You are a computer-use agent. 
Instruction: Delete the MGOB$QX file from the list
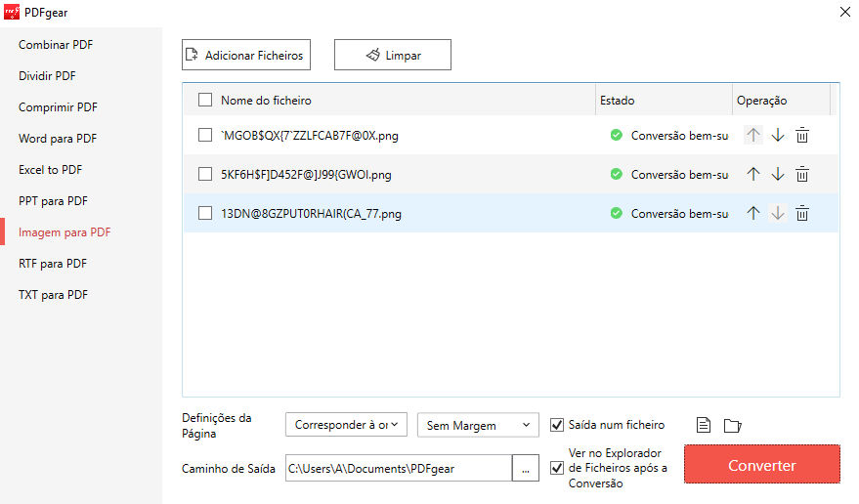802,135
